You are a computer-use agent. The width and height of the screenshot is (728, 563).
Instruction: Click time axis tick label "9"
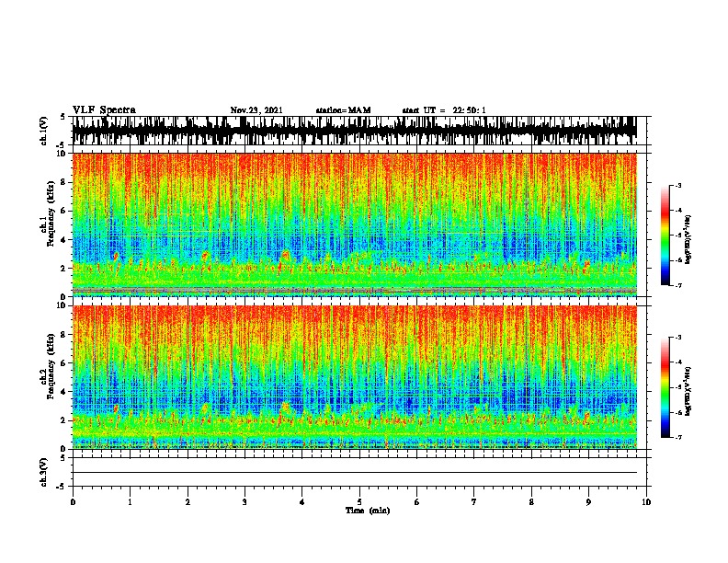(x=588, y=502)
